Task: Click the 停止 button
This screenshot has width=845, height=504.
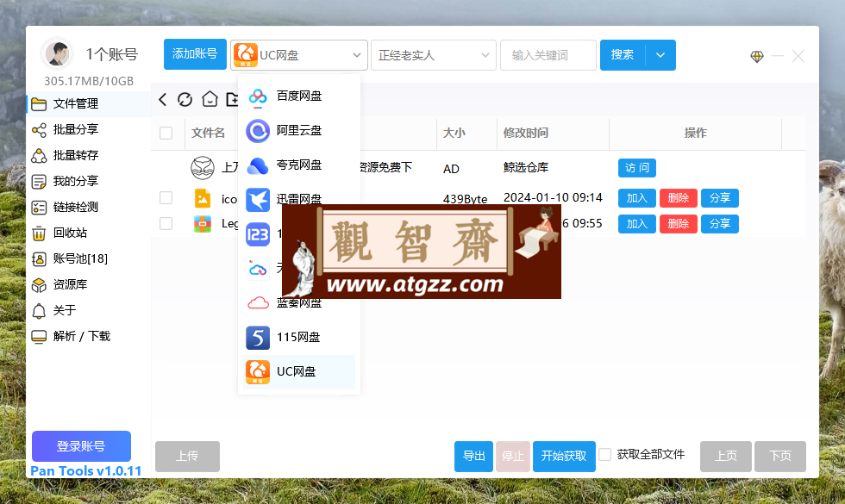Action: (x=513, y=457)
